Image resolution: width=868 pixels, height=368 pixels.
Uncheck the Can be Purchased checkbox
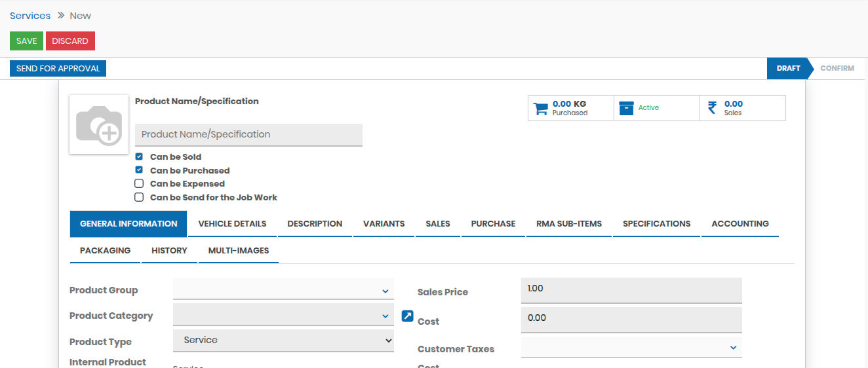tap(139, 170)
